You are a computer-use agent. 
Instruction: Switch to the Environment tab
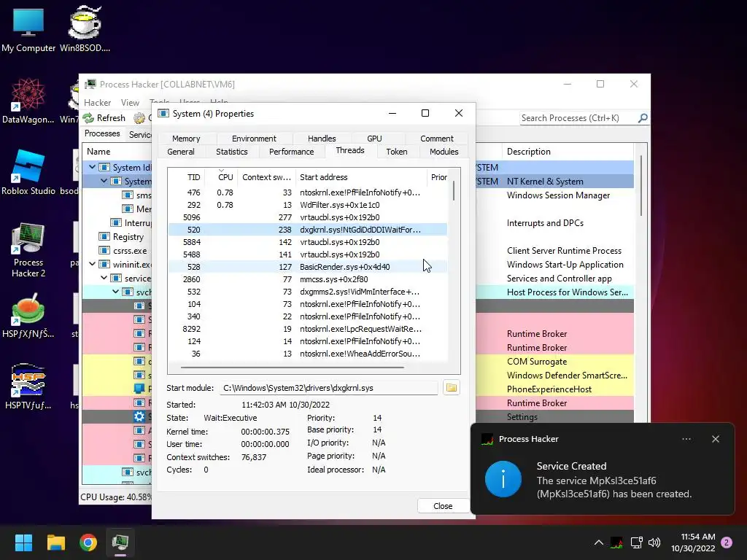254,139
